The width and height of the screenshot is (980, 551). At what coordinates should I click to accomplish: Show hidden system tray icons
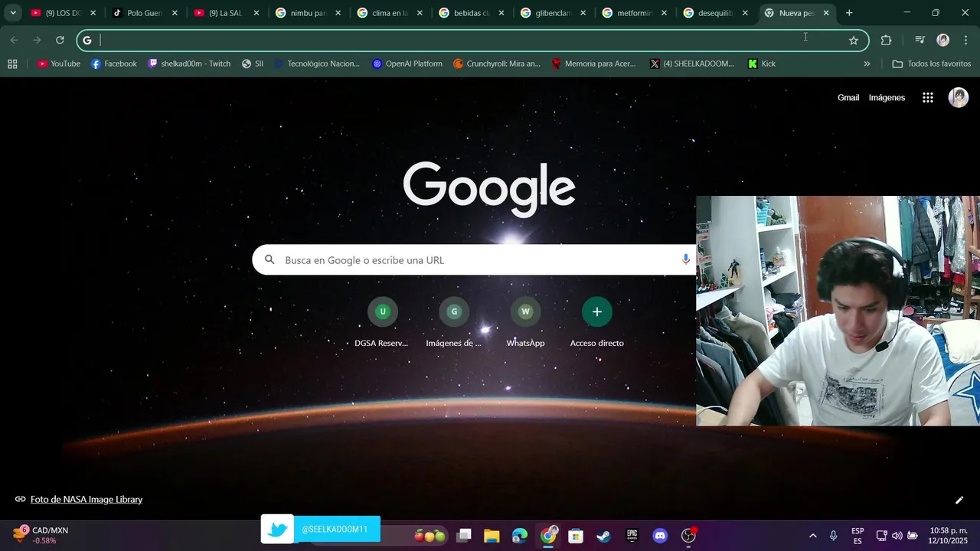pyautogui.click(x=812, y=536)
